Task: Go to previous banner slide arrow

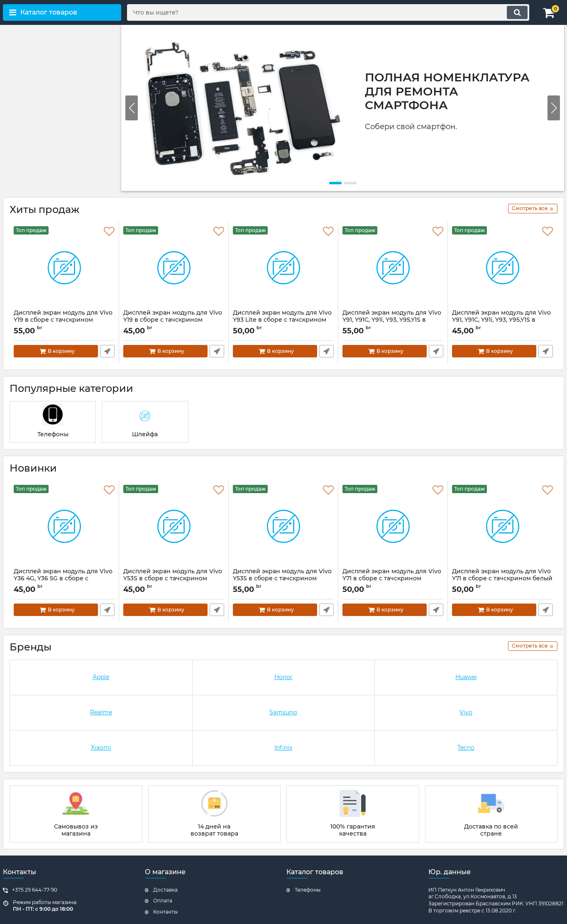Action: tap(132, 108)
